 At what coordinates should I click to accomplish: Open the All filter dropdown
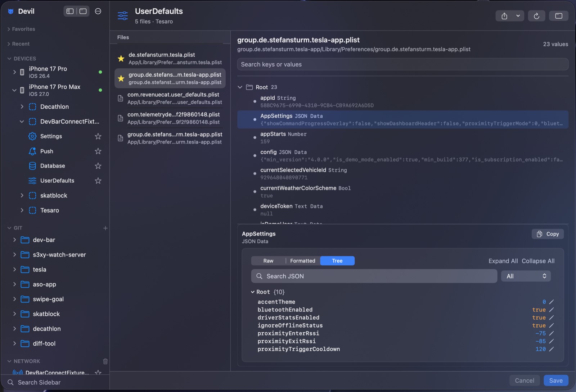[x=526, y=276]
